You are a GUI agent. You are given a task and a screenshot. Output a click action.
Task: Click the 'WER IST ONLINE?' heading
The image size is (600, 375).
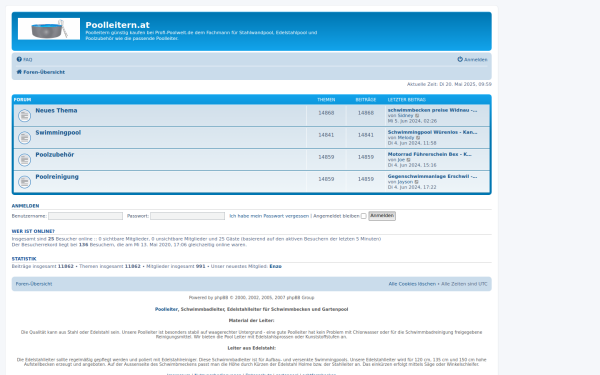(33, 232)
